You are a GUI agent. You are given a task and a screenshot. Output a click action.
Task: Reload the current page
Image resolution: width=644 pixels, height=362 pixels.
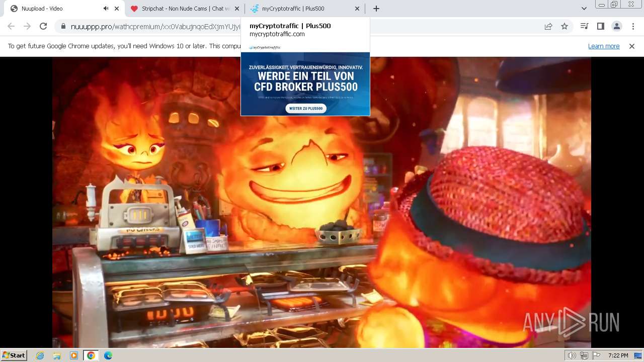(43, 26)
